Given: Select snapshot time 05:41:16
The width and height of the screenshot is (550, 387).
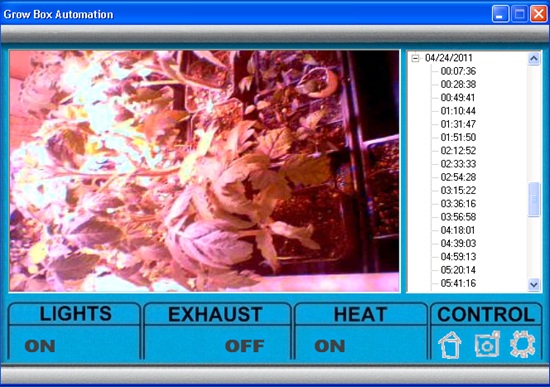Looking at the screenshot, I should (x=458, y=283).
